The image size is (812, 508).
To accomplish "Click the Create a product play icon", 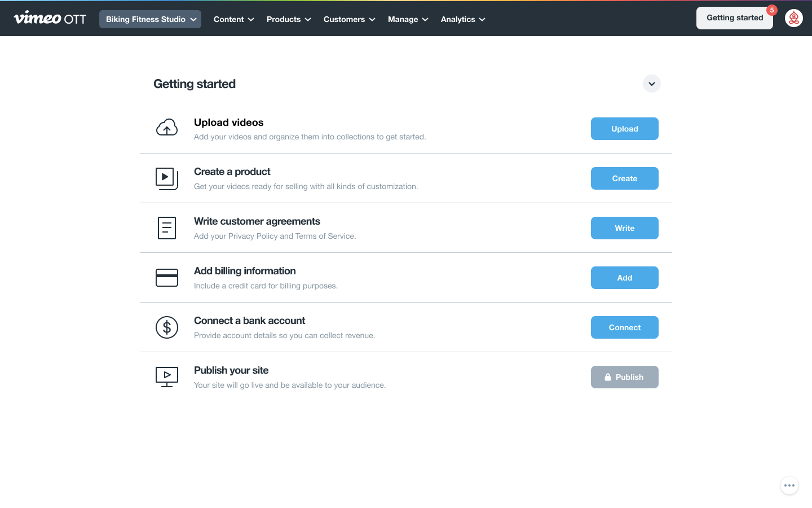I will 167,178.
